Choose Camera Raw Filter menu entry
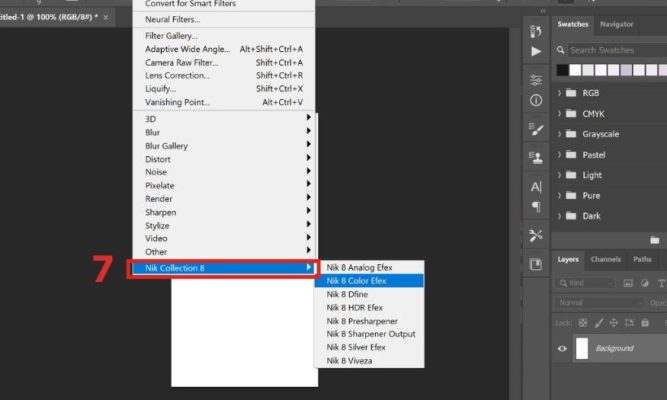667x400 pixels. (181, 62)
